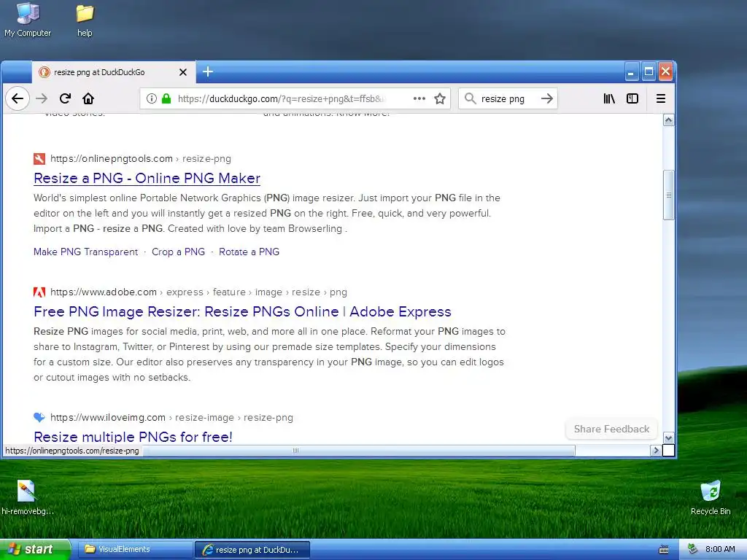Click the forward navigation arrow
The width and height of the screenshot is (747, 560).
(x=42, y=98)
